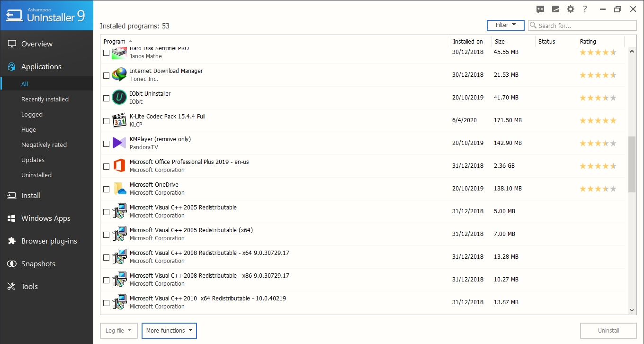
Task: Click the Hard Disk Sentinel PRO icon
Action: [119, 53]
